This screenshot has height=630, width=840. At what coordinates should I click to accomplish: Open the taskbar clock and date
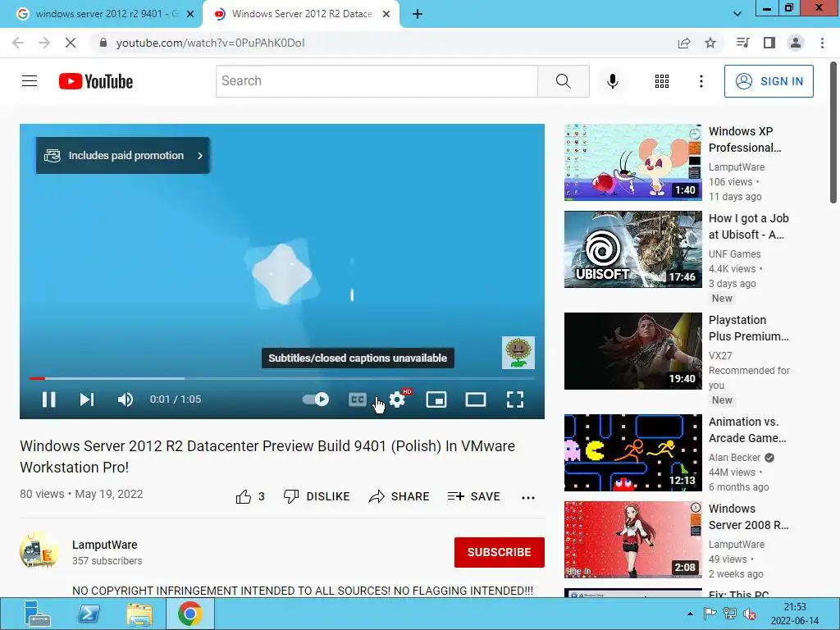pos(795,614)
